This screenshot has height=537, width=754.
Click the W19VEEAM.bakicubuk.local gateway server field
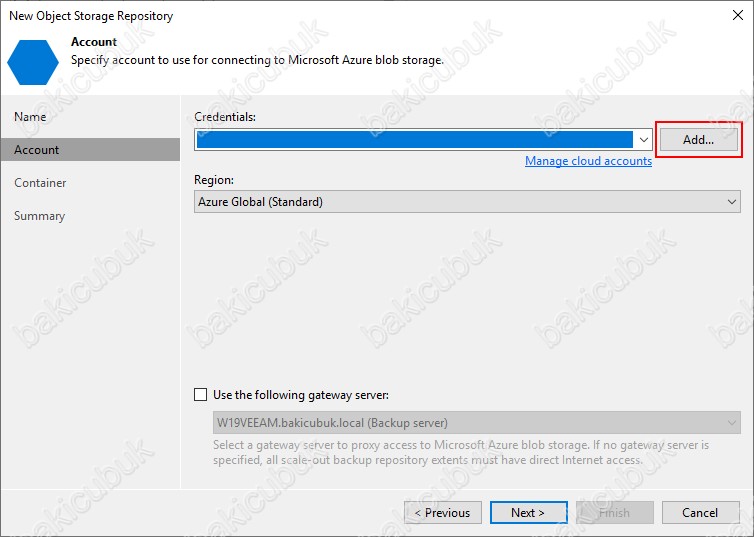[332, 423]
